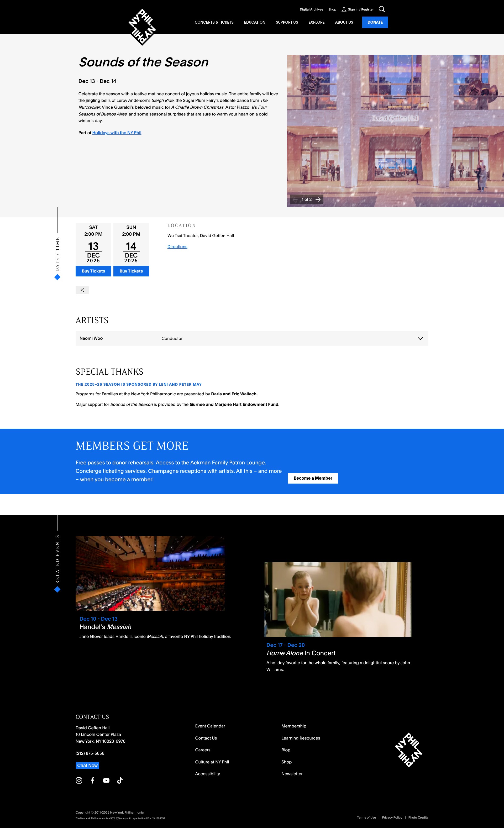Go to next image with right arrow
Viewport: 504px width, 828px height.
point(318,199)
